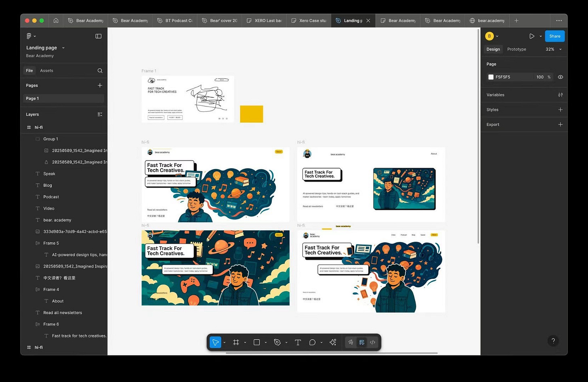Image resolution: width=588 pixels, height=382 pixels.
Task: Select the Text tool
Action: pos(298,342)
